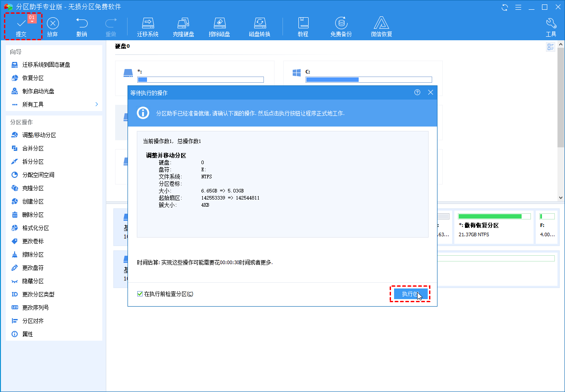Select 合并分区 in partition operations

coord(33,149)
